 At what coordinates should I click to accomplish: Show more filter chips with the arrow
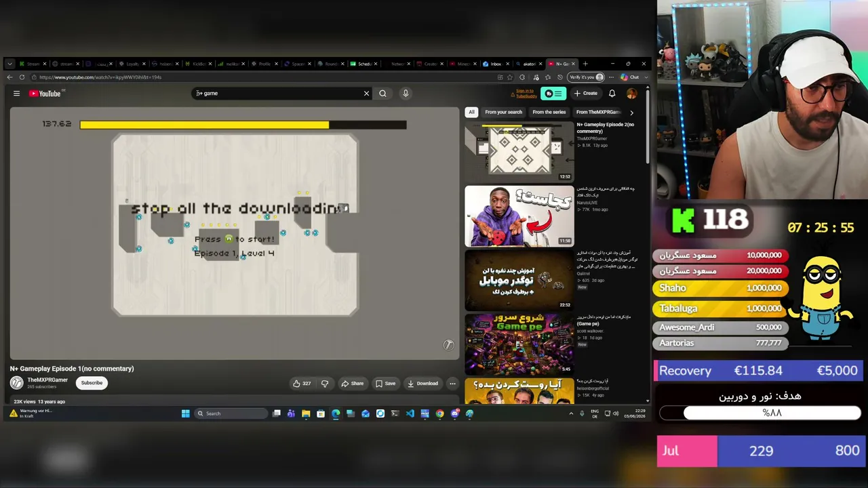coord(631,113)
